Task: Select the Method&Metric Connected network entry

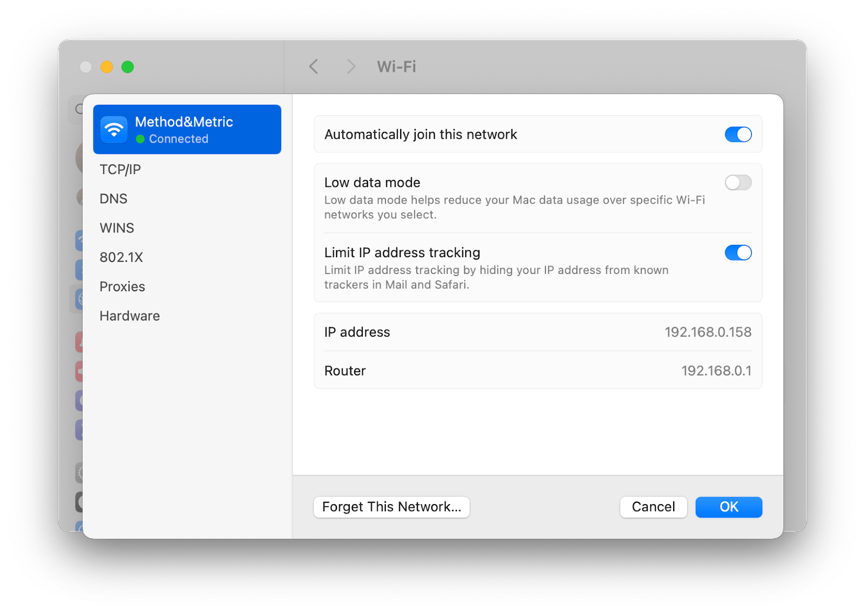Action: [187, 130]
